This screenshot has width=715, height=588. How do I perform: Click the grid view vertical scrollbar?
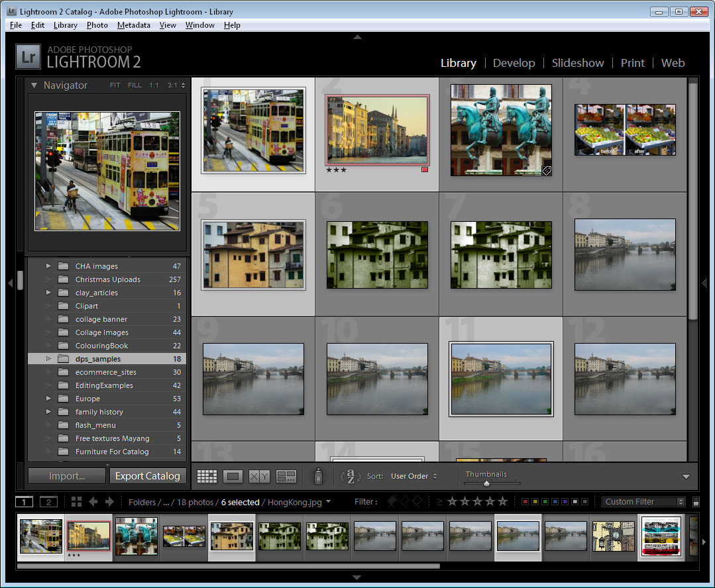coord(692,201)
